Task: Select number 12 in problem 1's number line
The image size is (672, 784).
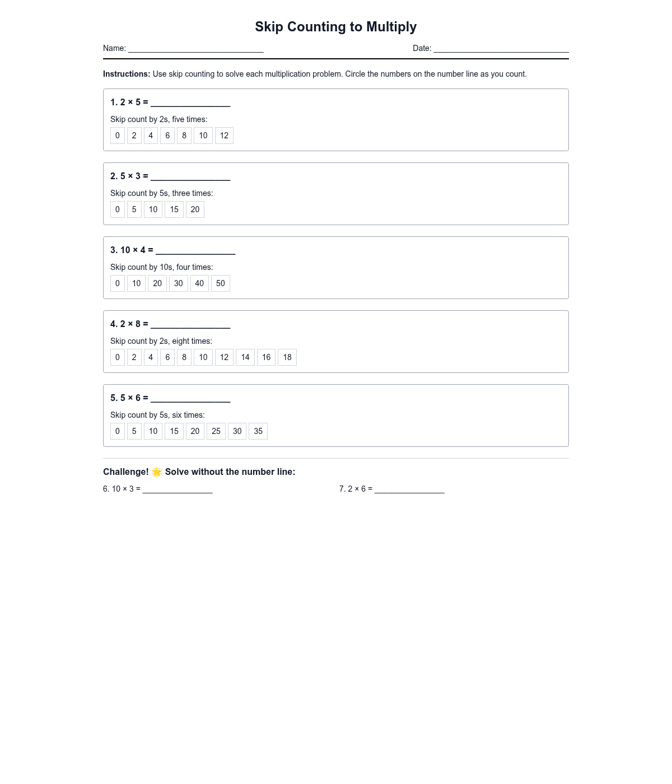Action: [224, 136]
